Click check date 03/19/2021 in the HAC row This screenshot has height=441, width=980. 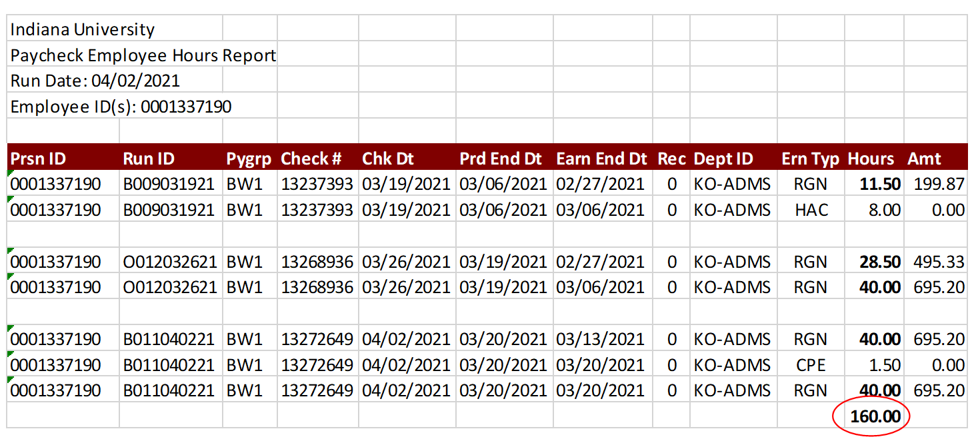point(406,211)
